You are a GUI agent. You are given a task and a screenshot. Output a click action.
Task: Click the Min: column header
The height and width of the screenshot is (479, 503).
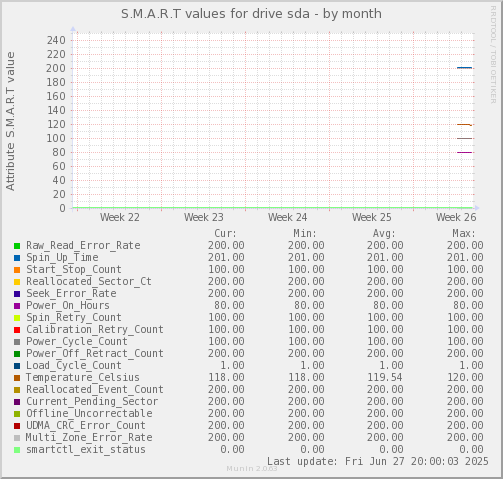coord(305,233)
